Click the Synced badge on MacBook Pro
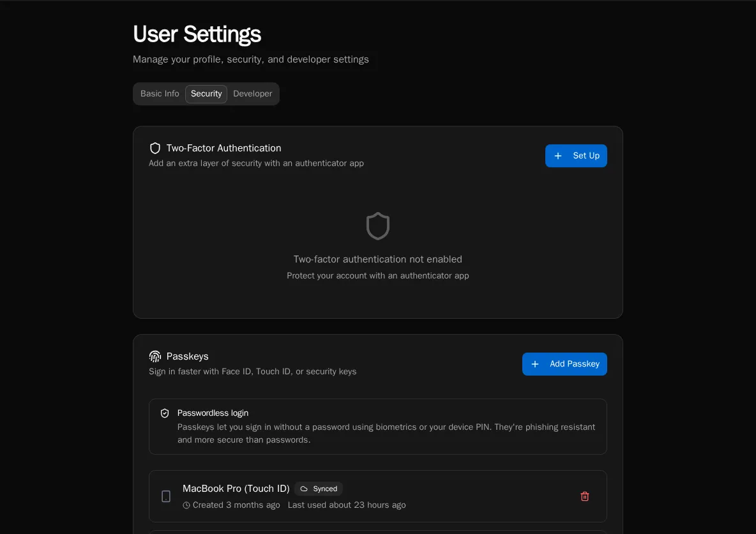 (x=319, y=489)
